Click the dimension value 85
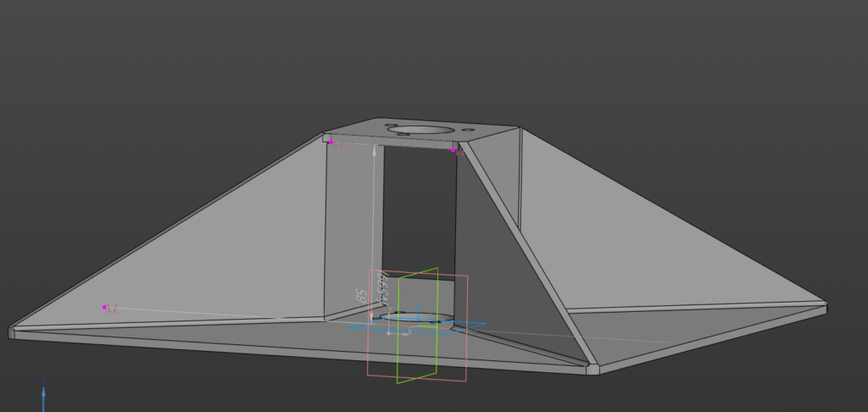Viewport: 868px width, 412px height. (x=362, y=296)
